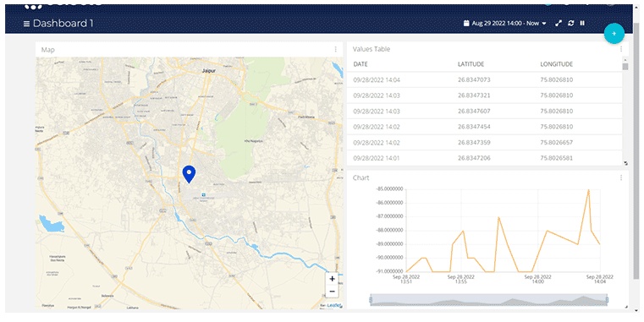644x322 pixels.
Task: Open the Leaflet attribution link
Action: click(x=334, y=306)
